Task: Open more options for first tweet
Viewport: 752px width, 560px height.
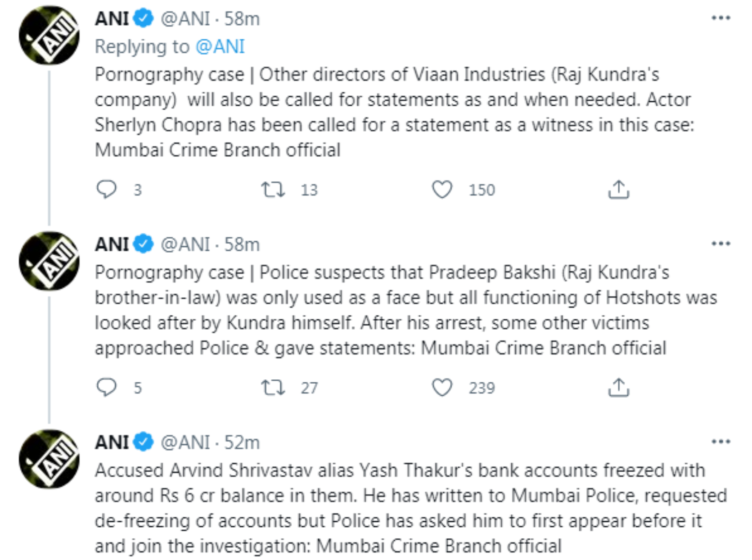Action: pos(721,18)
